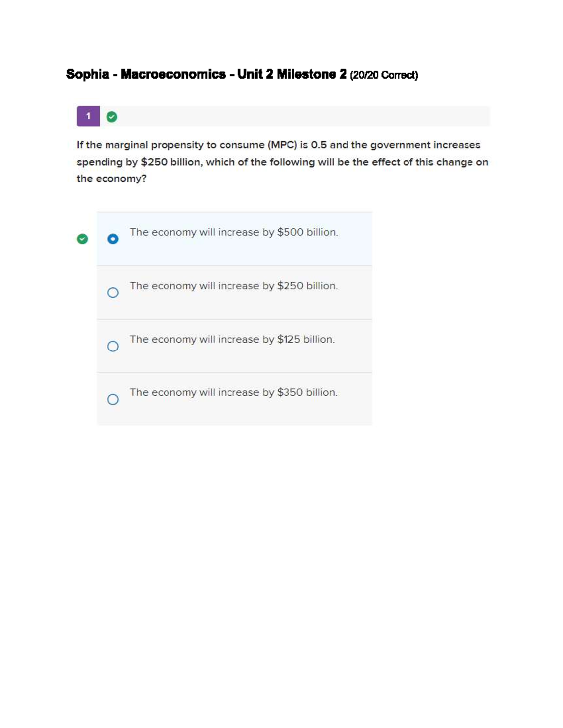Select the radio button for $500 billion
This screenshot has width=563, height=728.
click(113, 239)
